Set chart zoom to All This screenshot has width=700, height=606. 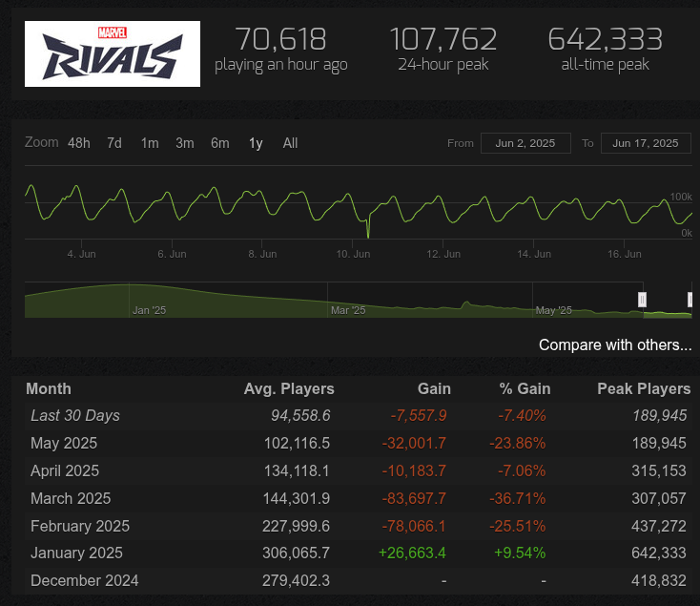pos(290,143)
